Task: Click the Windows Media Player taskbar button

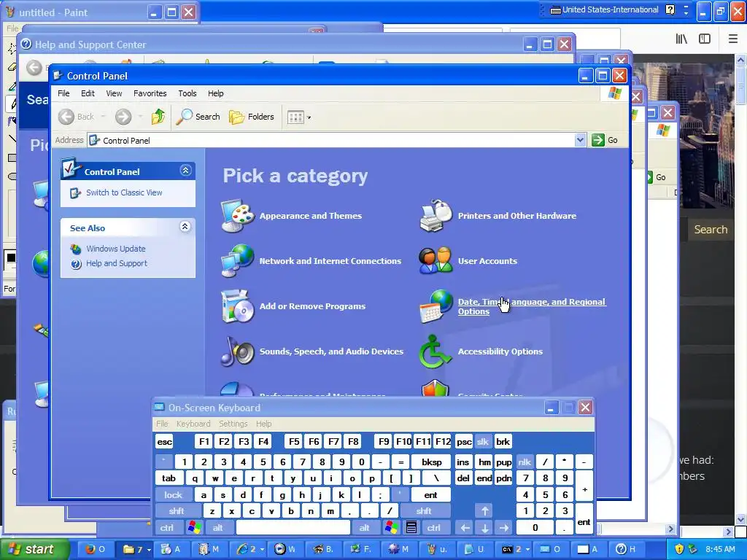Action: [286, 549]
